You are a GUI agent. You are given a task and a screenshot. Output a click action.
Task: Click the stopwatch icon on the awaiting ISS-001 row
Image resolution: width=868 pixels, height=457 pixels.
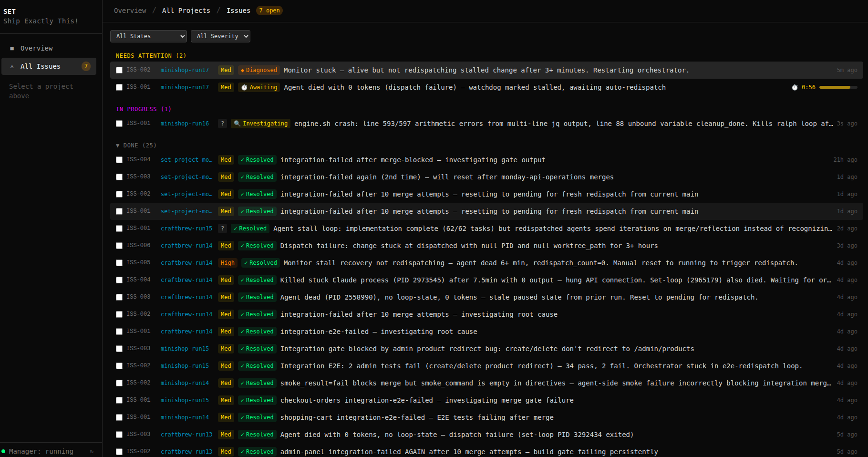795,87
